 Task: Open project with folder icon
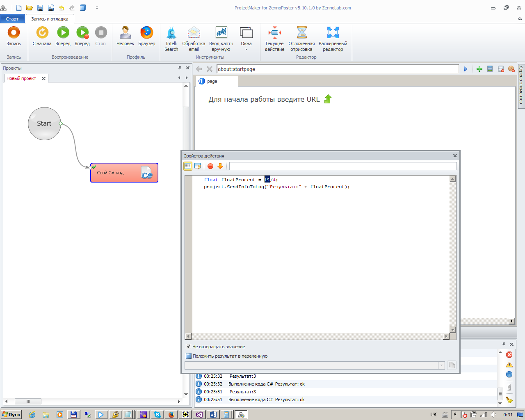pos(30,8)
